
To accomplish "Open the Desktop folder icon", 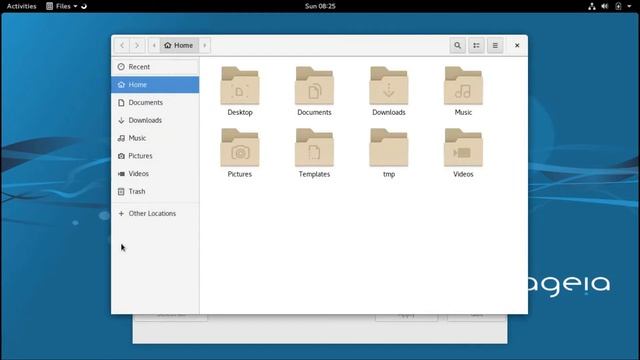I will point(240,86).
